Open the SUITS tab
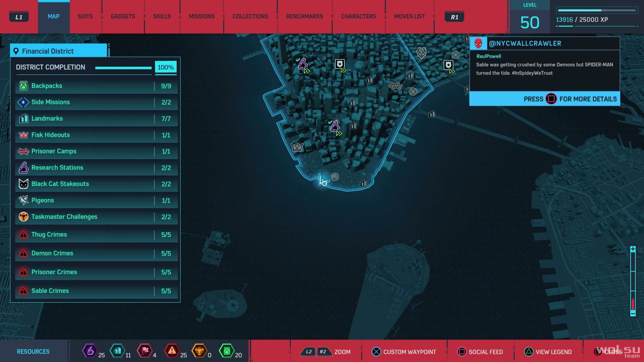This screenshot has height=362, width=644. pyautogui.click(x=85, y=17)
